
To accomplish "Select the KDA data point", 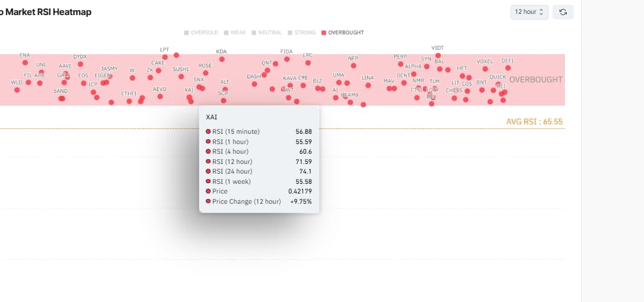I will pyautogui.click(x=222, y=59).
